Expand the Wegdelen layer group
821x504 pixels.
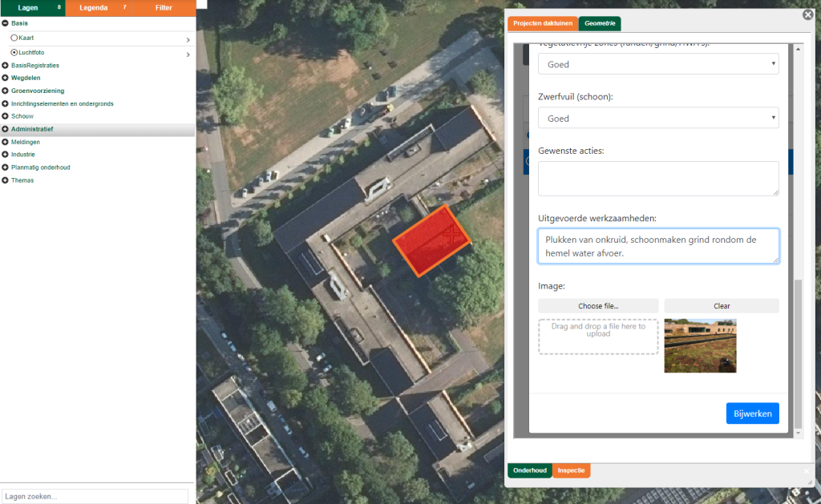pos(6,78)
